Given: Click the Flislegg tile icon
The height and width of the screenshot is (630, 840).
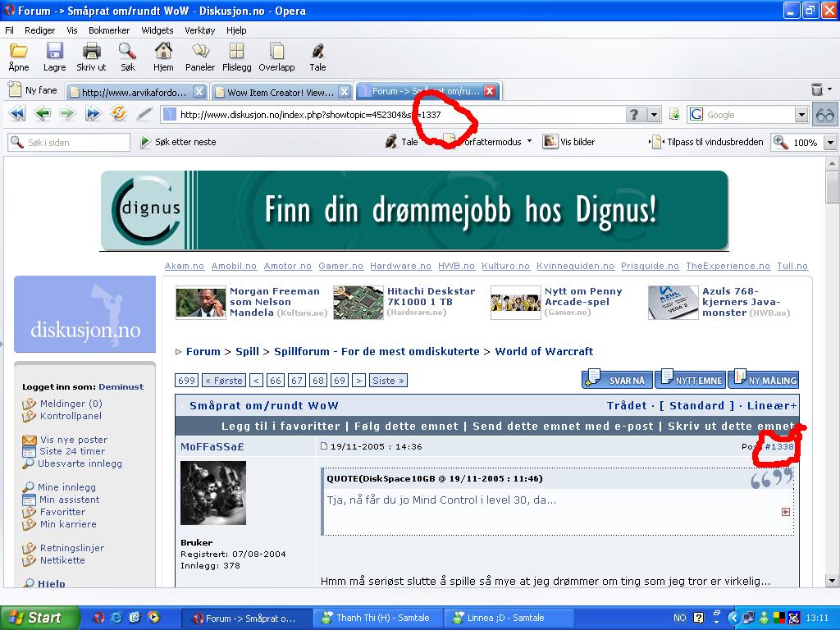Looking at the screenshot, I should point(236,51).
